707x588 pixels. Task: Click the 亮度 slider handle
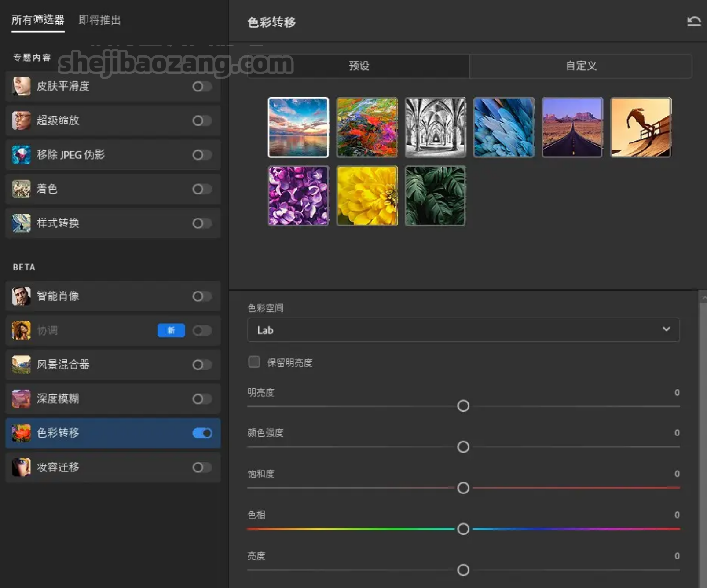pyautogui.click(x=463, y=570)
